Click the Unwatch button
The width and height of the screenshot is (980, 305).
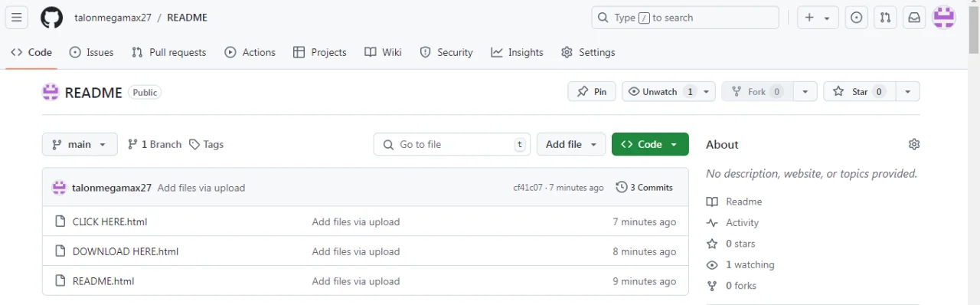click(660, 91)
